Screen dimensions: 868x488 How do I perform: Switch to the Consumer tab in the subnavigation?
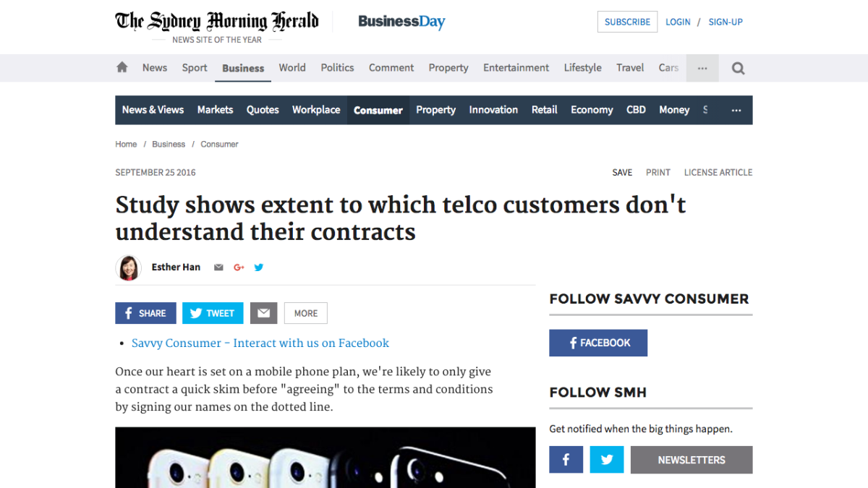point(378,110)
